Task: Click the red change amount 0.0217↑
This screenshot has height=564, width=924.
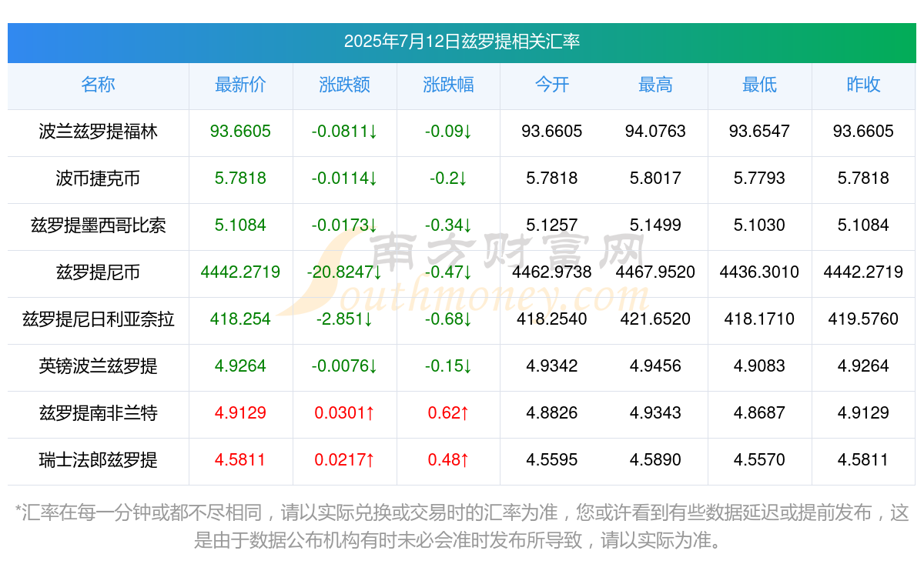Action: tap(344, 460)
